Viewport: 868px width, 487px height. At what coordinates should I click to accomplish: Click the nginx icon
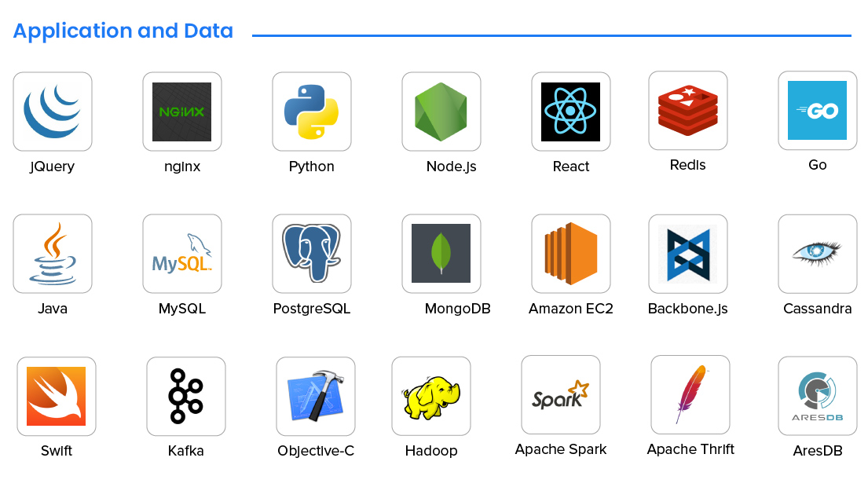181,111
